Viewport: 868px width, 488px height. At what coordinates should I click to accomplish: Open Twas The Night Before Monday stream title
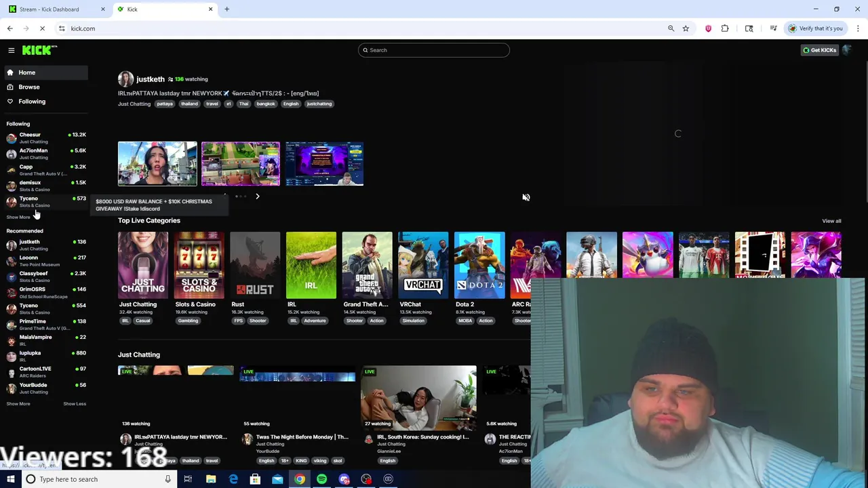302,437
